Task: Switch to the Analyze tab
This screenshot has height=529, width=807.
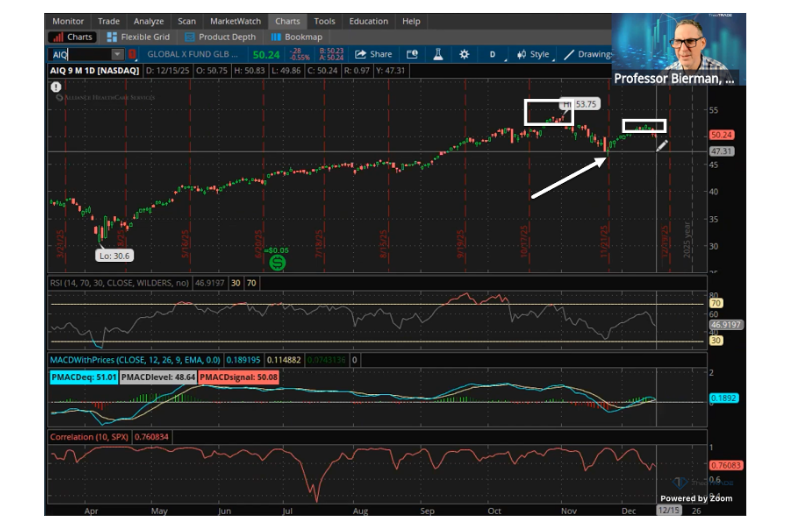Action: point(148,21)
